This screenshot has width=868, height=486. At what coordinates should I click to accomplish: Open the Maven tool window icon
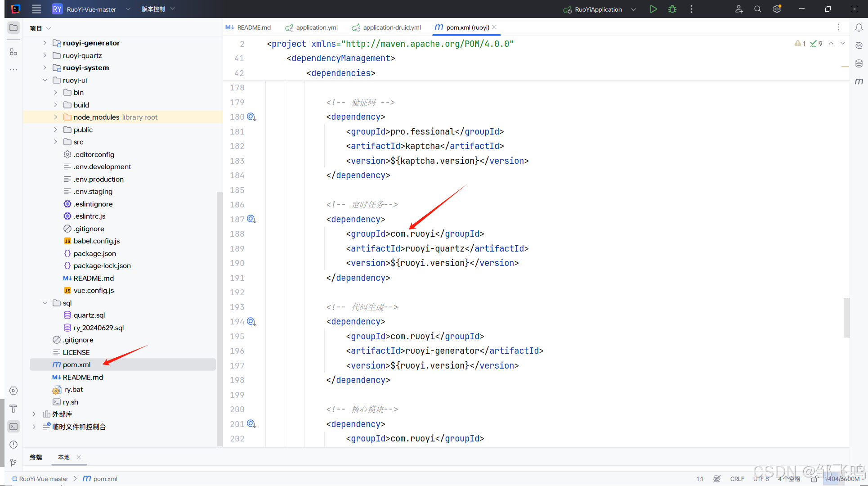(x=859, y=81)
